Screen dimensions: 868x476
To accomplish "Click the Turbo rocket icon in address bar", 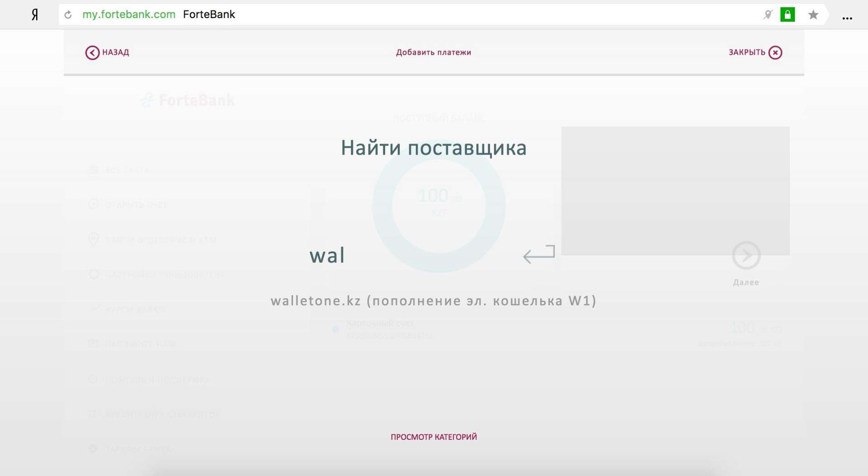I will pos(768,15).
